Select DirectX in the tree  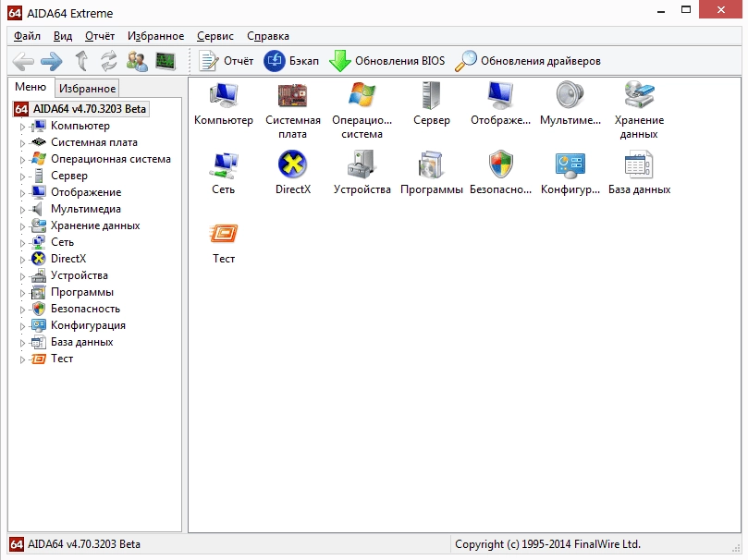click(68, 259)
